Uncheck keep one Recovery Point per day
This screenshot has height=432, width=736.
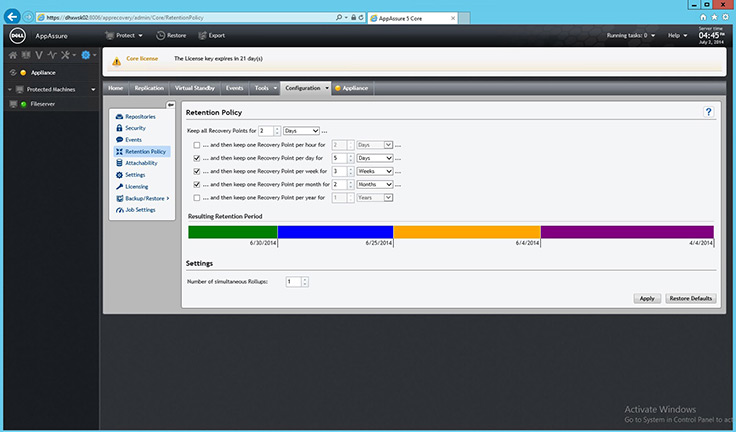pos(197,158)
